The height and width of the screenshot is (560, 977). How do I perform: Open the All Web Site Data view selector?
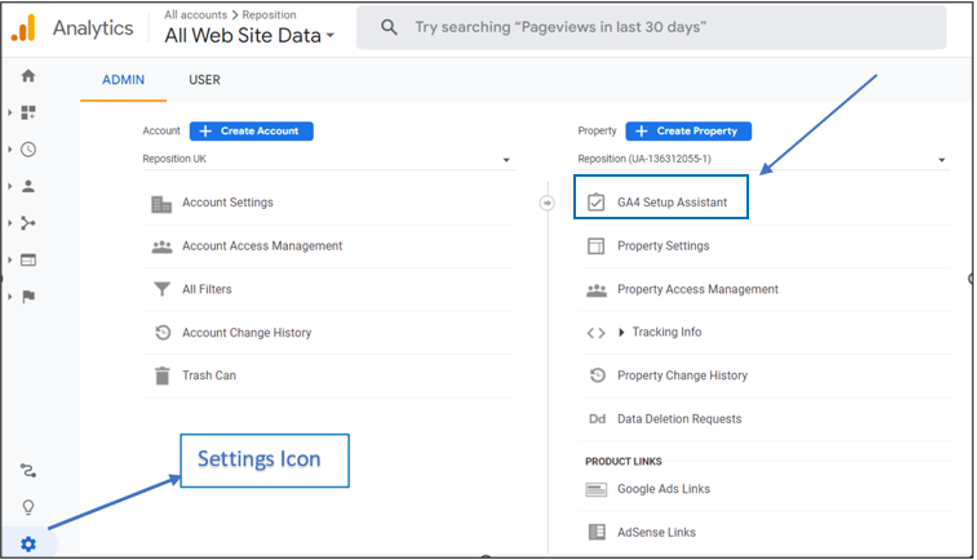point(249,36)
